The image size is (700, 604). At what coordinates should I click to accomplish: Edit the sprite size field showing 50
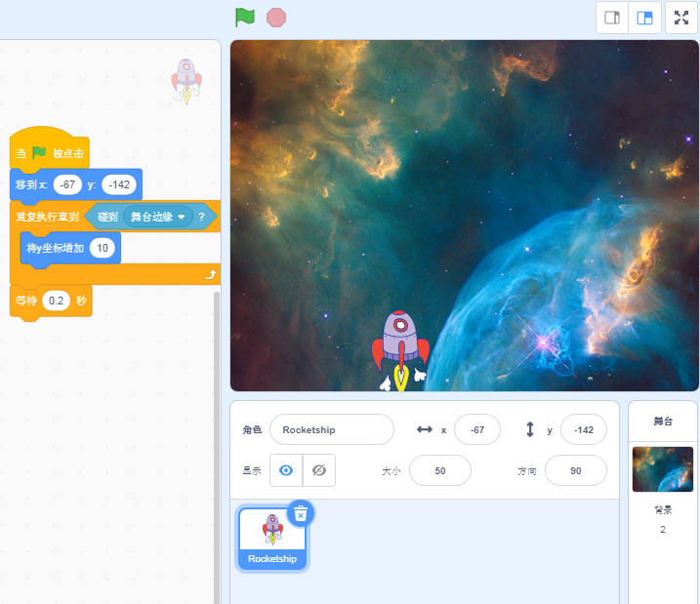coord(440,470)
